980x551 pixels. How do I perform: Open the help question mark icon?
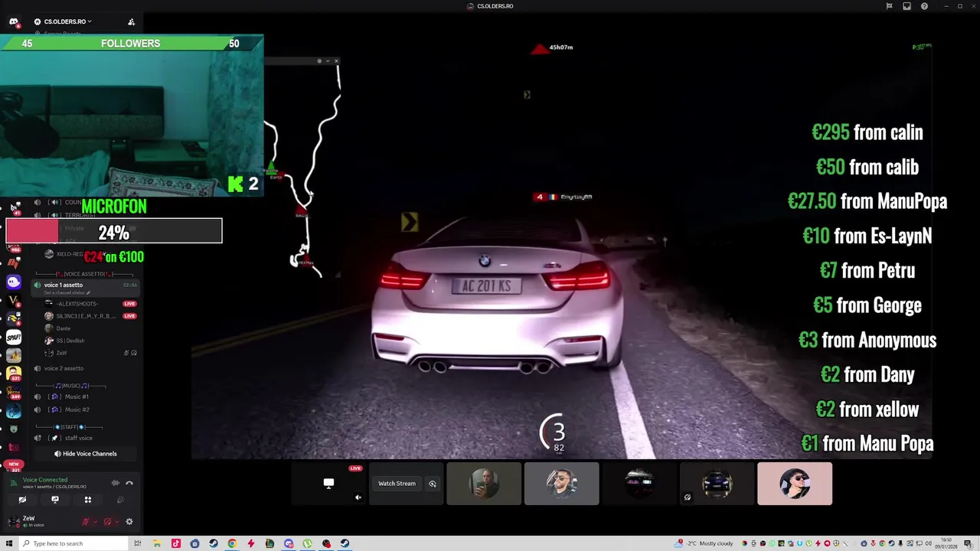[924, 6]
